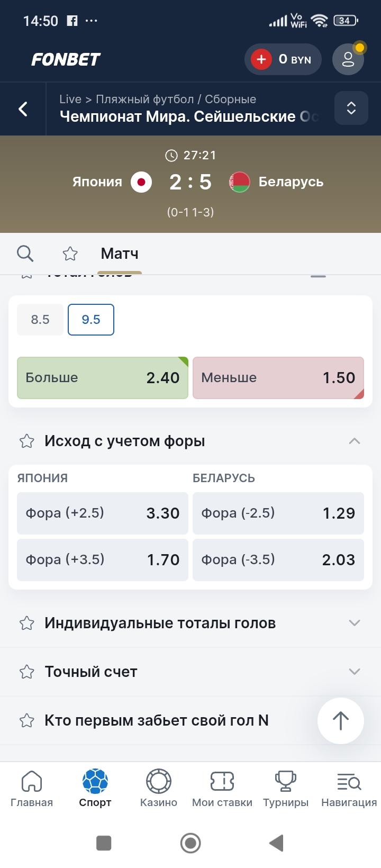Favorite the Исход с учетом форы market
The image size is (381, 868).
pyautogui.click(x=27, y=441)
